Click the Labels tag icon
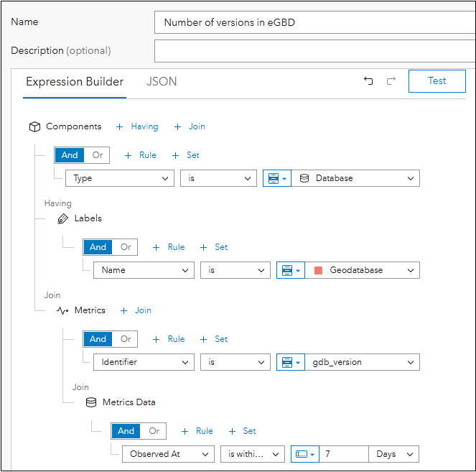The height and width of the screenshot is (472, 476). 63,218
